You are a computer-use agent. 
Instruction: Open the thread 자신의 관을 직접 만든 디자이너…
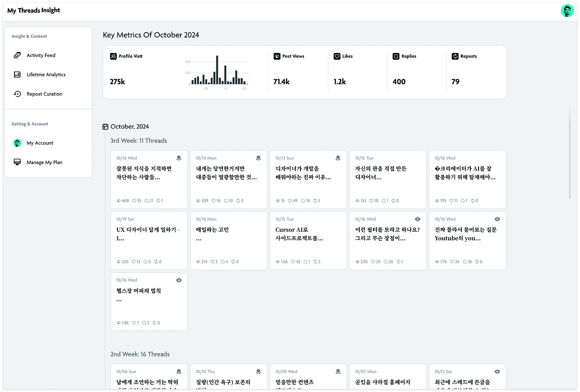[388, 180]
